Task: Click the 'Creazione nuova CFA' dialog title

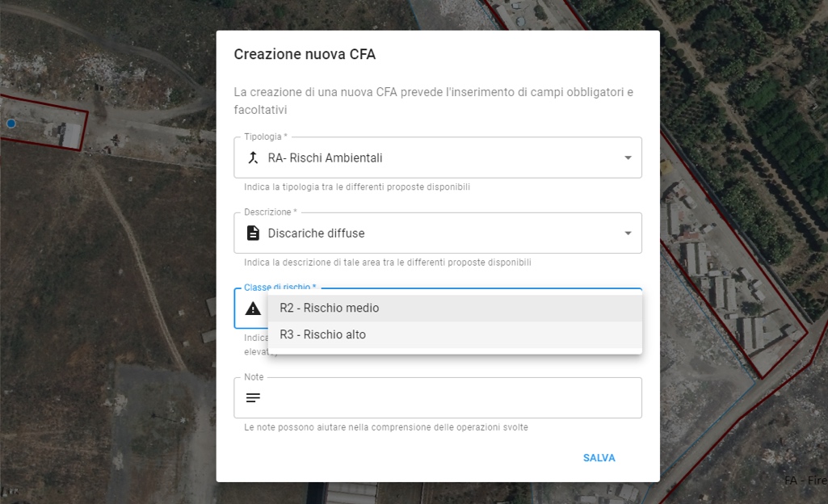Action: point(305,55)
